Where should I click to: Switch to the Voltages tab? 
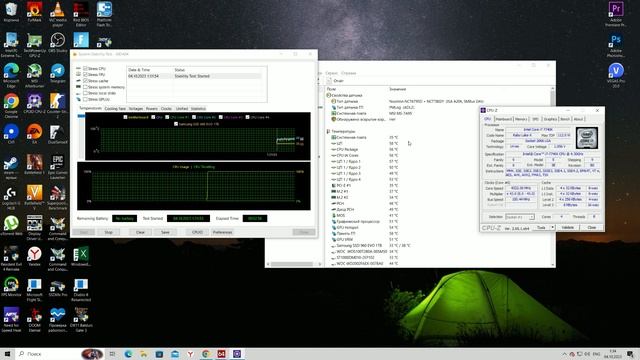coord(136,109)
